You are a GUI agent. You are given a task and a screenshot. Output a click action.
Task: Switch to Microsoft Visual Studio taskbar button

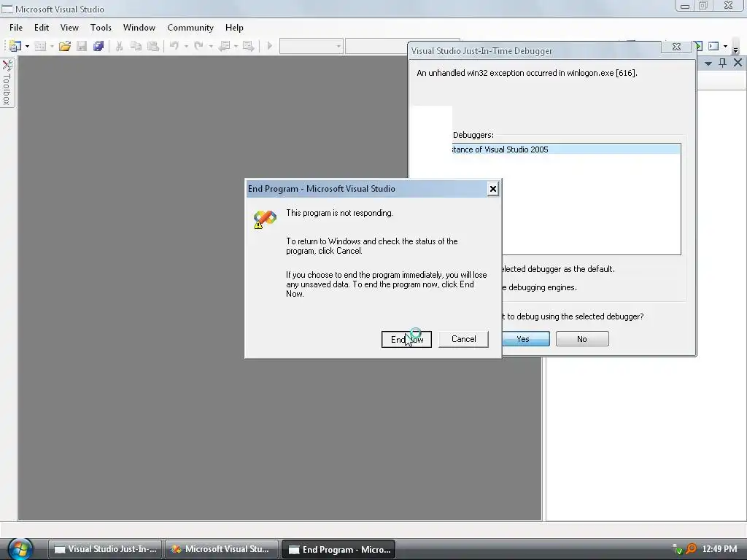(x=222, y=549)
